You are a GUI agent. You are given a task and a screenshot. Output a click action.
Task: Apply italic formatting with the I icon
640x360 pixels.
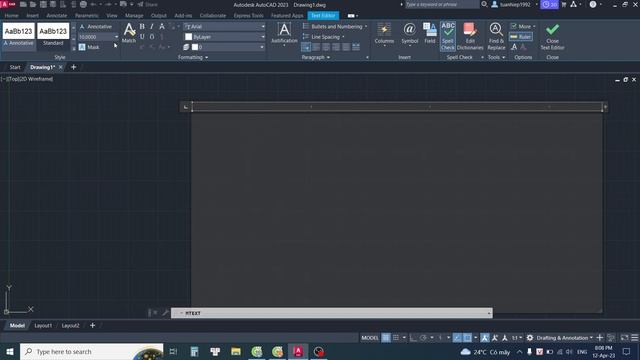click(152, 27)
